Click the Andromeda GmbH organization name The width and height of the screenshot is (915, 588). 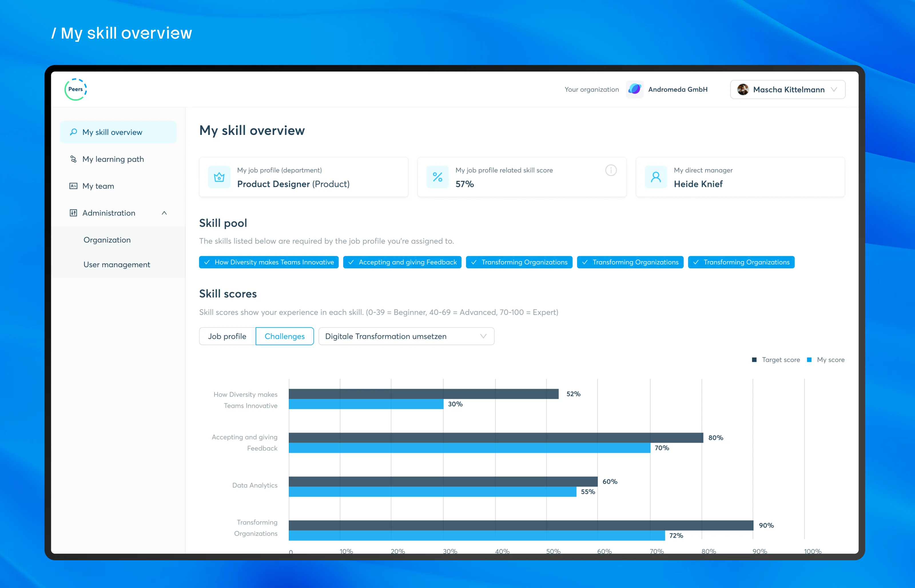pyautogui.click(x=677, y=89)
